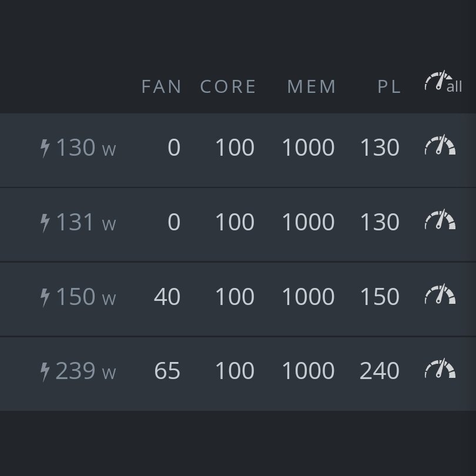Select the CORE column header
476x476 pixels.
pos(228,87)
